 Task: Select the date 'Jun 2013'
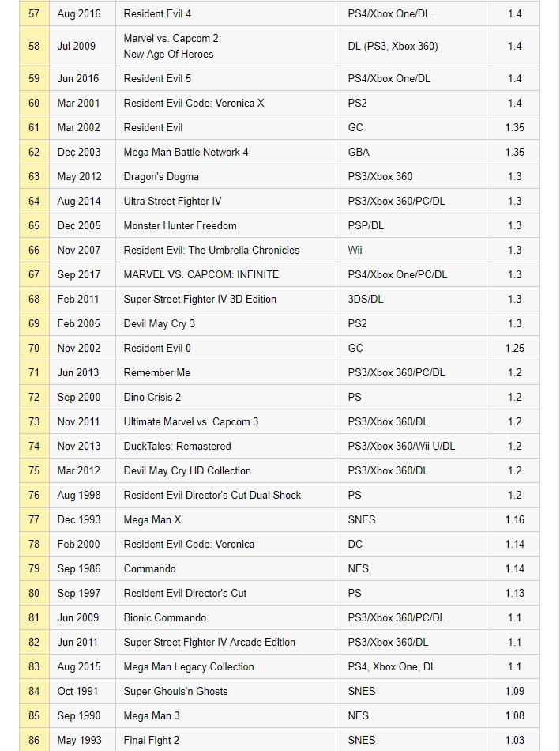click(78, 372)
